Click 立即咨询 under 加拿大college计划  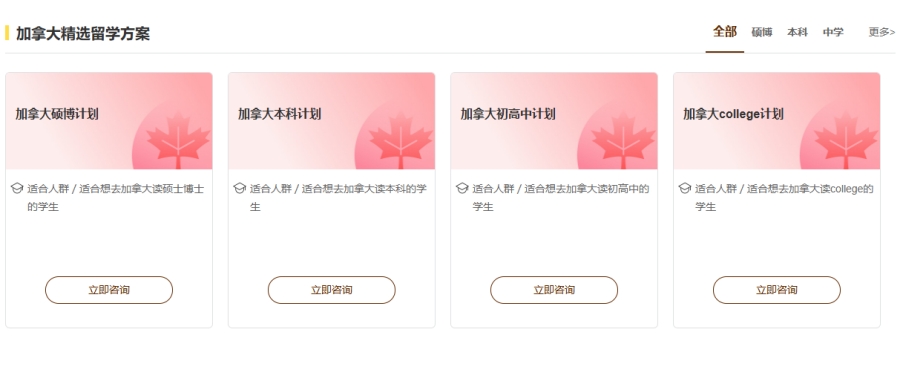tap(777, 290)
